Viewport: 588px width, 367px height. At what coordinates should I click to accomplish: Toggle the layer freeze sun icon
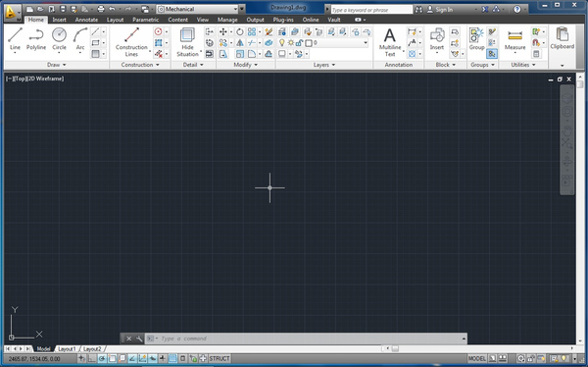pyautogui.click(x=291, y=43)
